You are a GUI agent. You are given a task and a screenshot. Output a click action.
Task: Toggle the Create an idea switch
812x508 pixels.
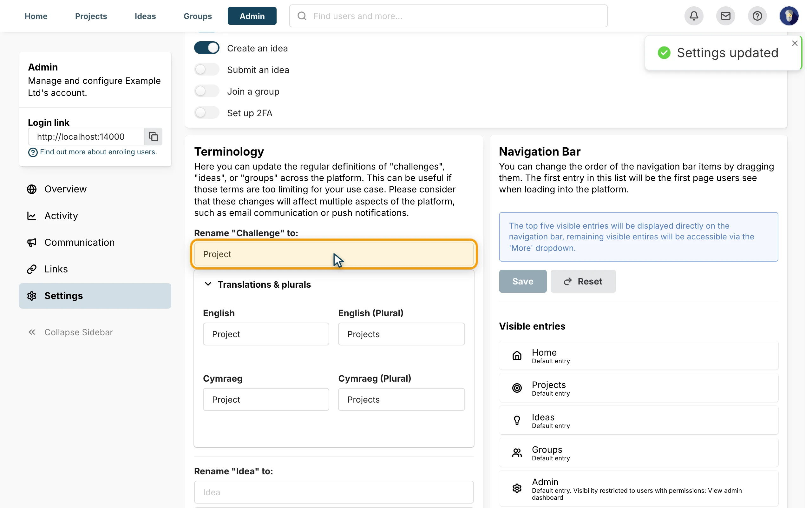pyautogui.click(x=207, y=48)
